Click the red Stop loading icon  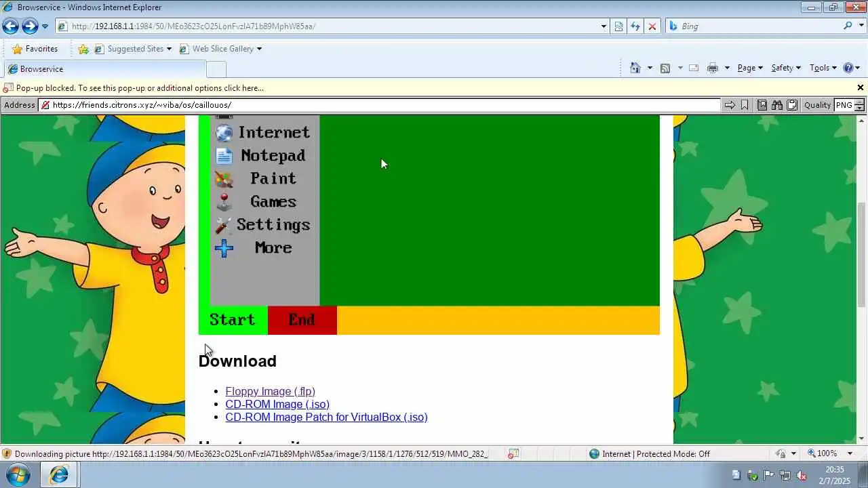(x=652, y=26)
